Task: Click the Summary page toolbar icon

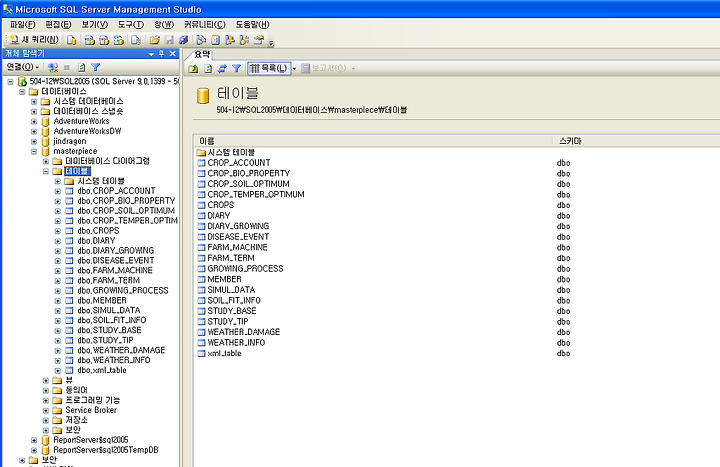Action: [x=215, y=40]
